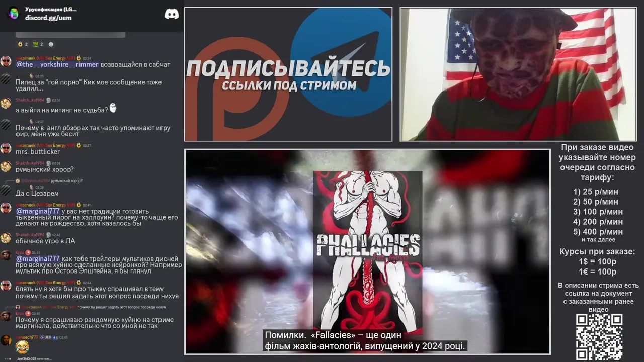
Task: Click the crying-laughing emoji message
Action: click(22, 347)
